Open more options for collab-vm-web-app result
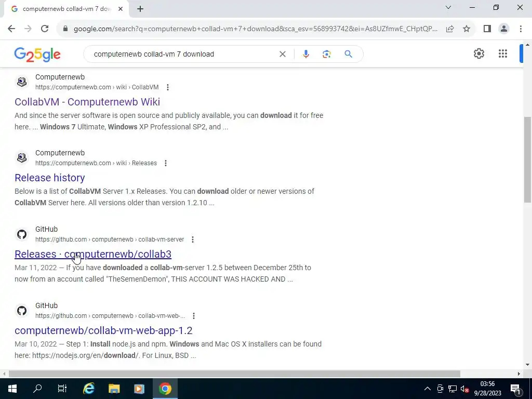This screenshot has width=532, height=399. 194,316
